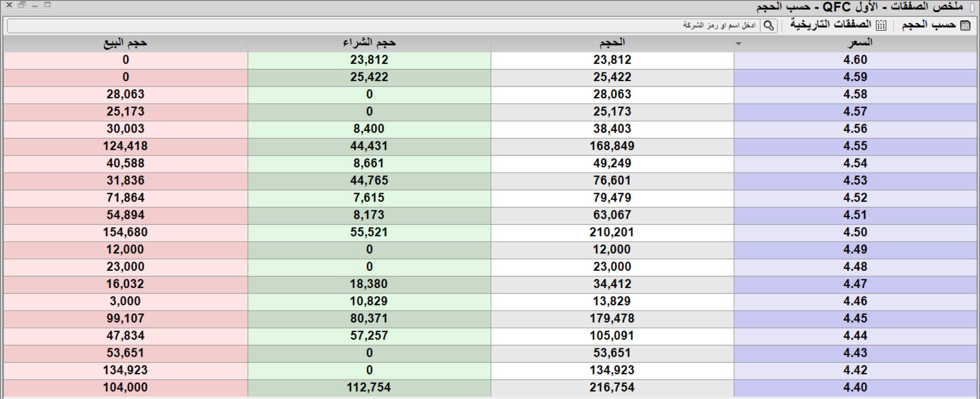Image resolution: width=980 pixels, height=399 pixels.
Task: Select price cell 4.56
Action: click(x=855, y=129)
